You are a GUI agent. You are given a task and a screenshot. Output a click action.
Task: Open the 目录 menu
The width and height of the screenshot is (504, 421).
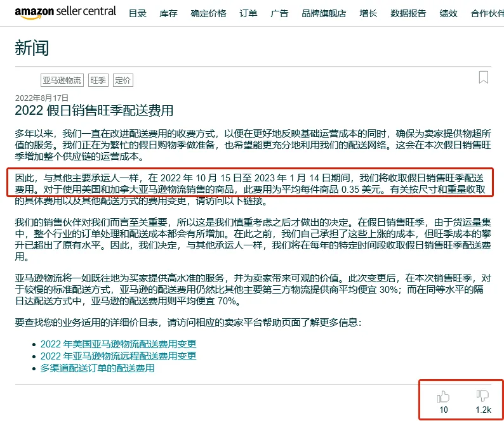click(138, 13)
